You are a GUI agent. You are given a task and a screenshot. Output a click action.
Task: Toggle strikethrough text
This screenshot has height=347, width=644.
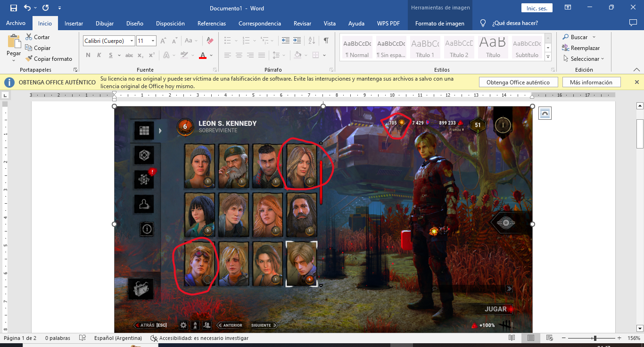(129, 55)
